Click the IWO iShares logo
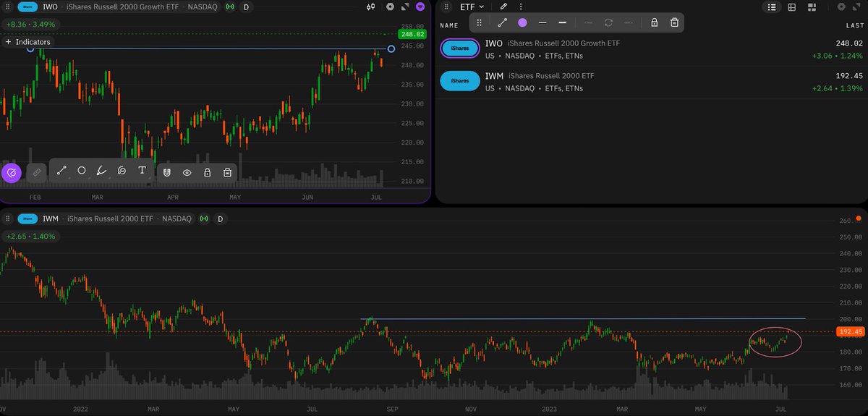 click(460, 48)
